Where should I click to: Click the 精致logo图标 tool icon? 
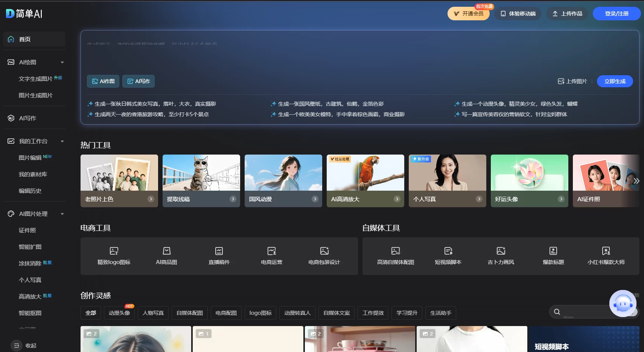click(x=114, y=251)
